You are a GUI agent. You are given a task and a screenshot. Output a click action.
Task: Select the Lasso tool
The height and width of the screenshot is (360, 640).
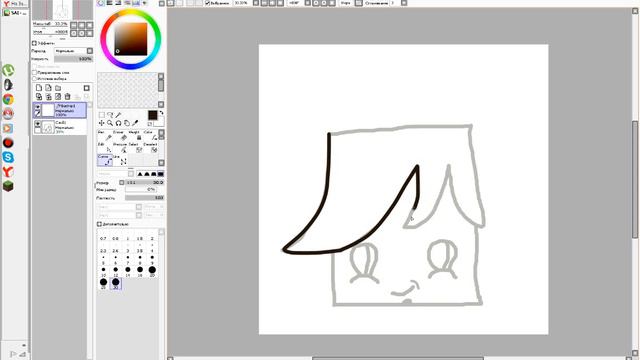(x=110, y=115)
